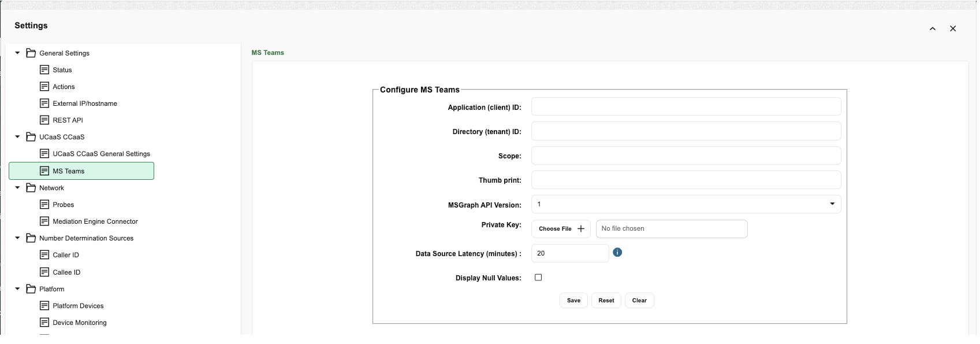Click the plus icon on Choose File
Viewport: 980px width, 344px height.
coord(581,228)
